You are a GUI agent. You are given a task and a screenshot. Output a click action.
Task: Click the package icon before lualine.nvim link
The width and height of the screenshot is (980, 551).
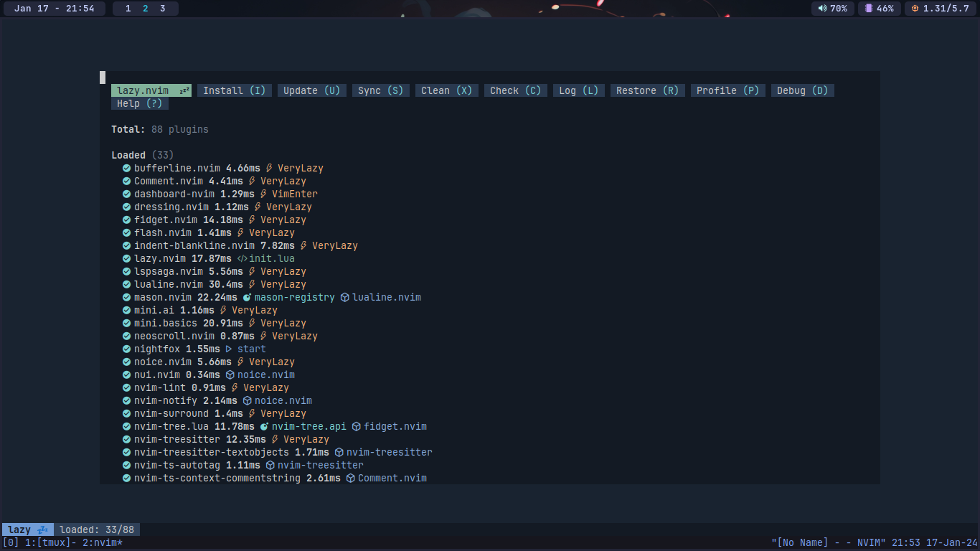point(344,297)
